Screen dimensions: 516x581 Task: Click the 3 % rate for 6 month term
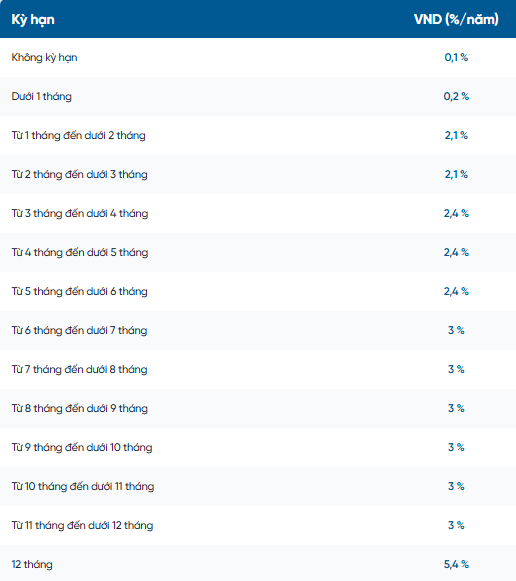[x=456, y=330]
